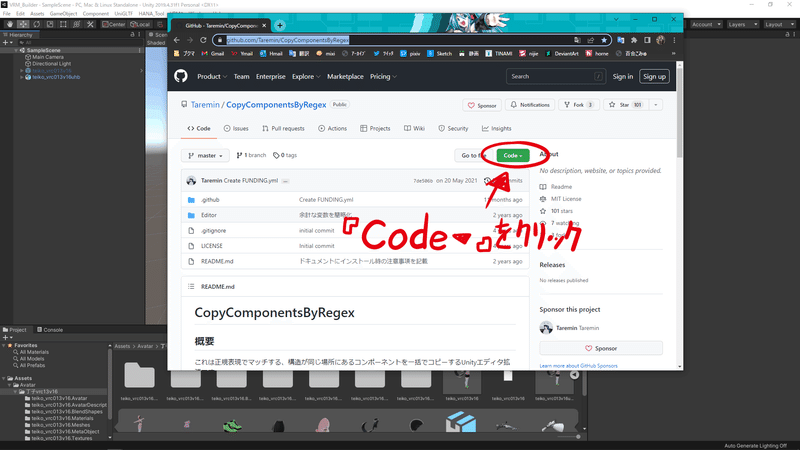800x450 pixels.
Task: Open Unity Layers dropdown
Action: pos(743,24)
